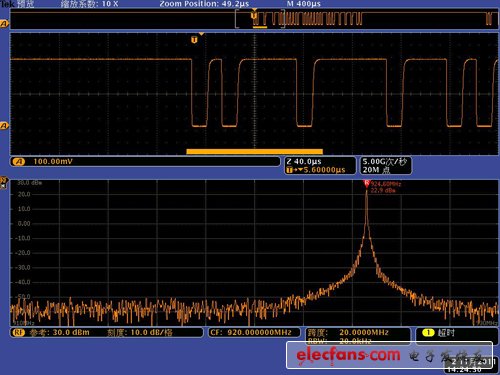Select the RF badge in reference readout
The width and height of the screenshot is (500, 375).
[x=19, y=332]
